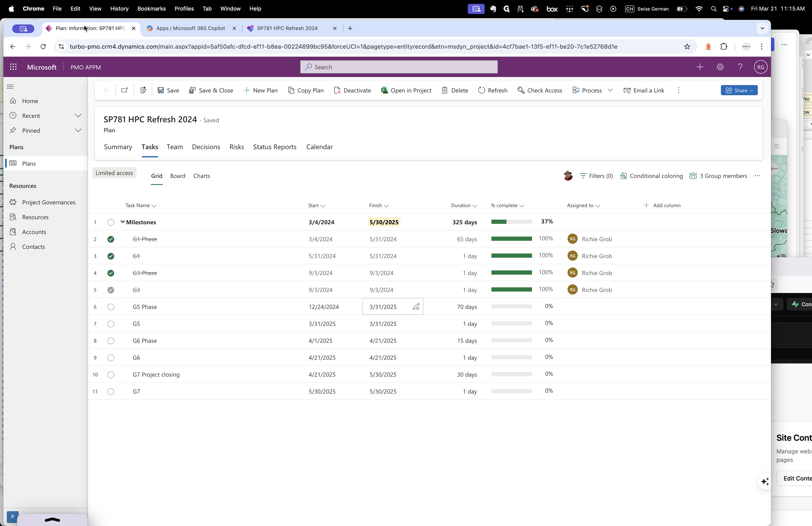
Task: Click the Search input field
Action: [399, 67]
